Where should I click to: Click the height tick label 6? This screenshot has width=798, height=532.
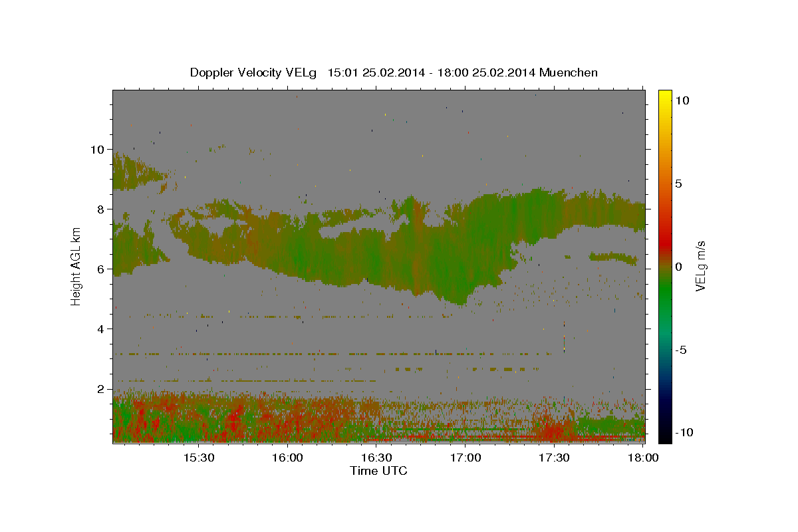101,269
